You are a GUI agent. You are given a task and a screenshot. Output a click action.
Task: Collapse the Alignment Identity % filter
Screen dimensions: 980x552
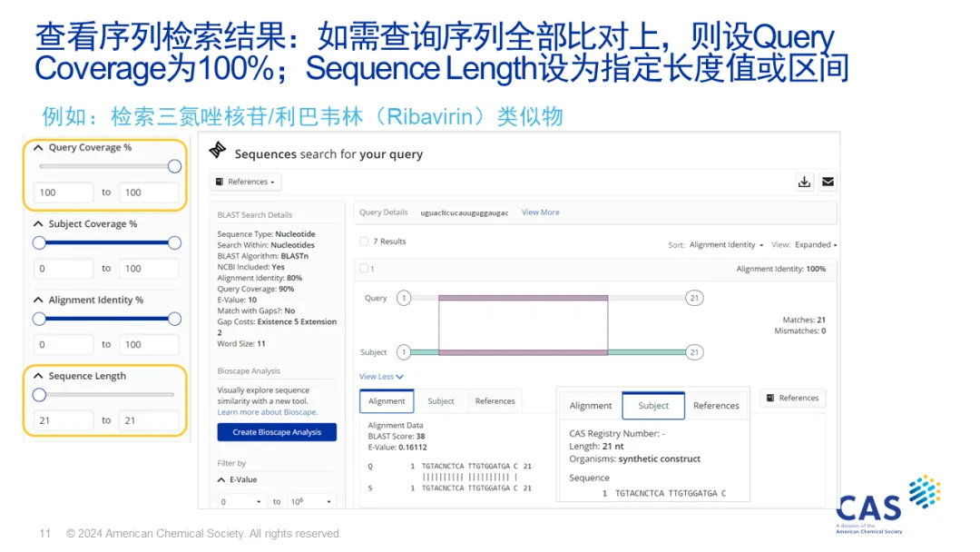point(38,301)
